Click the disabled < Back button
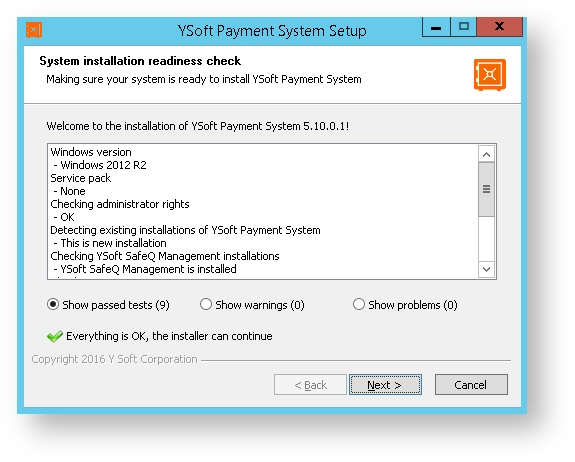This screenshot has height=462, width=575. point(310,385)
